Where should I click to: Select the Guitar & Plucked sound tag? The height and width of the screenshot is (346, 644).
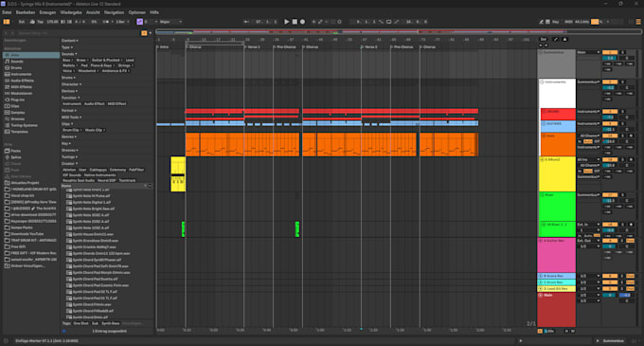click(x=107, y=60)
